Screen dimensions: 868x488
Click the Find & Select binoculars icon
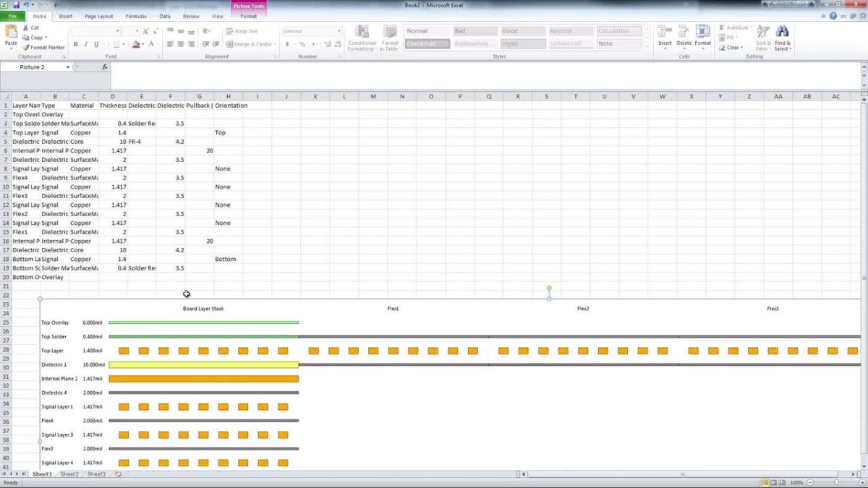[782, 33]
